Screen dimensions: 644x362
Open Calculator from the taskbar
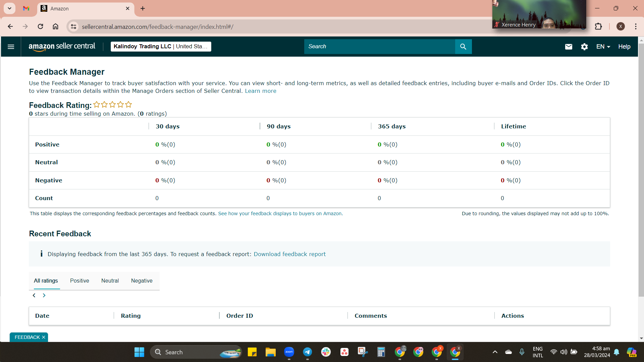tap(381, 352)
